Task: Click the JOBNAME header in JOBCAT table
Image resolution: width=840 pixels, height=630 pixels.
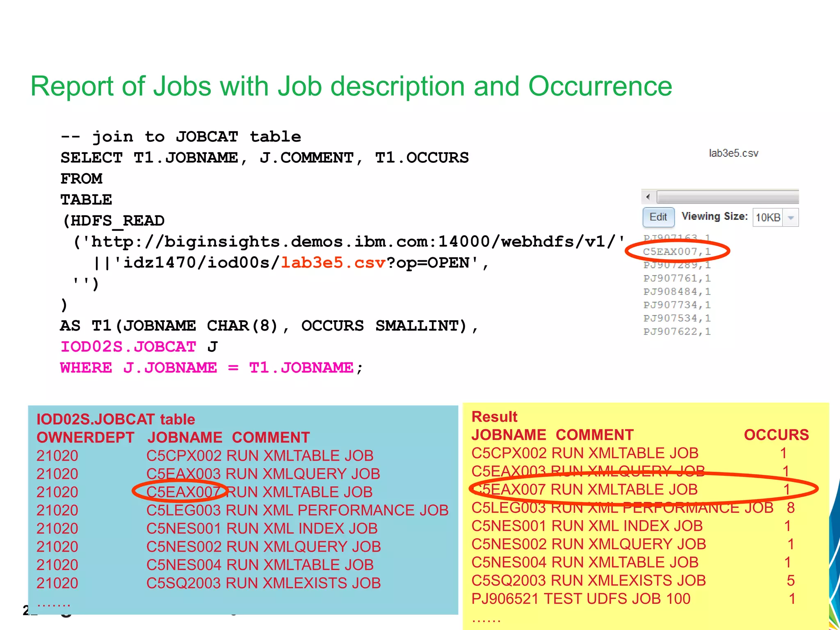Action: pyautogui.click(x=185, y=437)
